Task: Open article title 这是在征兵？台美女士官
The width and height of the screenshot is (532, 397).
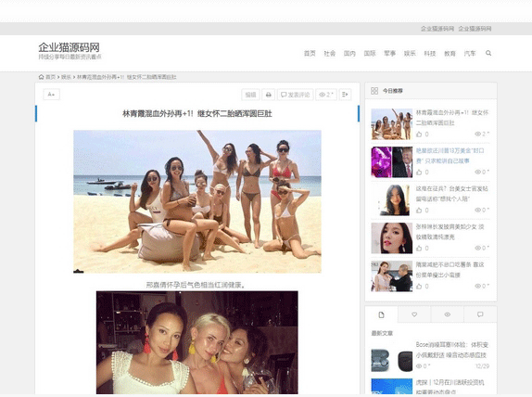Action: [x=452, y=194]
